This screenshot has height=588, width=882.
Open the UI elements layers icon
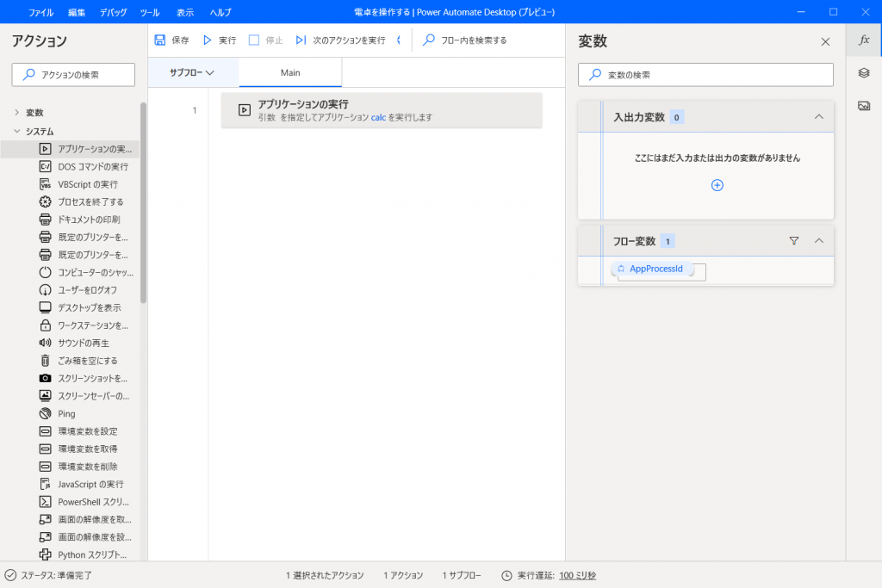pos(864,73)
